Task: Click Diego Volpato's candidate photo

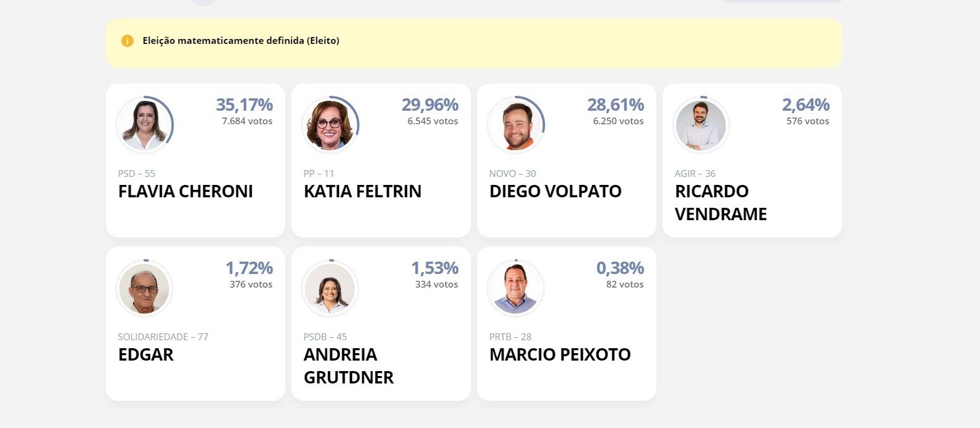Action: (x=515, y=126)
